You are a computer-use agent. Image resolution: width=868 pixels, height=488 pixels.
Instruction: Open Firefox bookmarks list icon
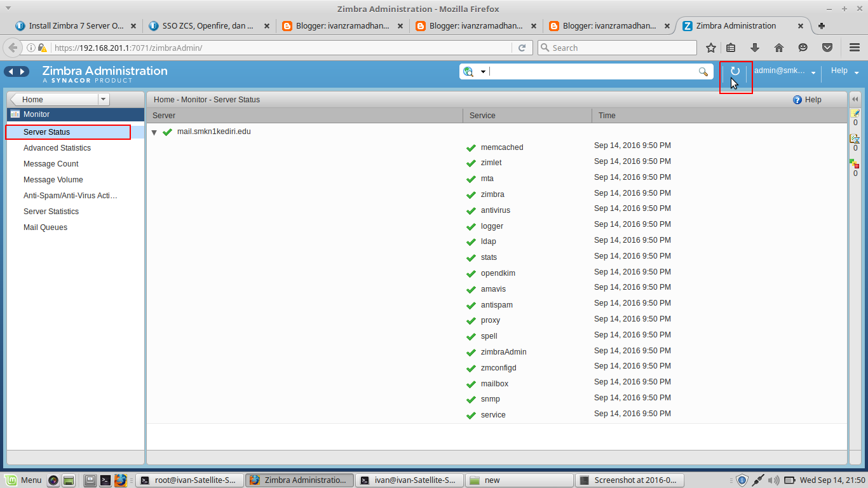(x=731, y=48)
